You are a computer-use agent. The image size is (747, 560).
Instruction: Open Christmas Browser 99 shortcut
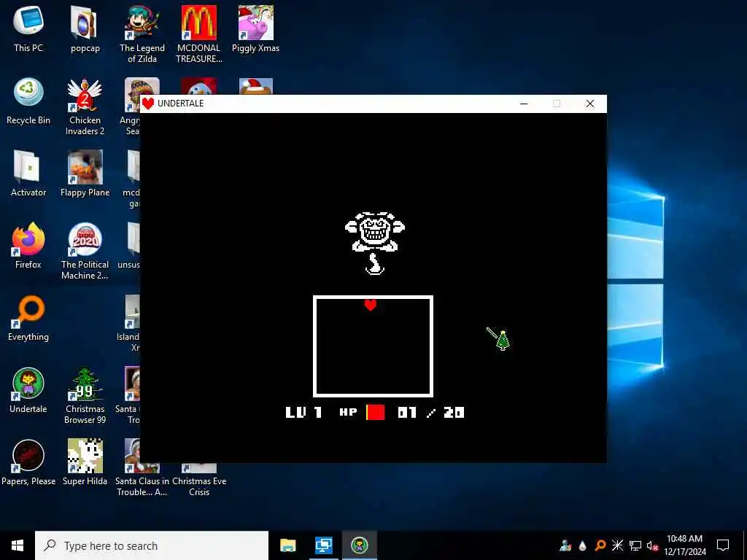(x=85, y=396)
